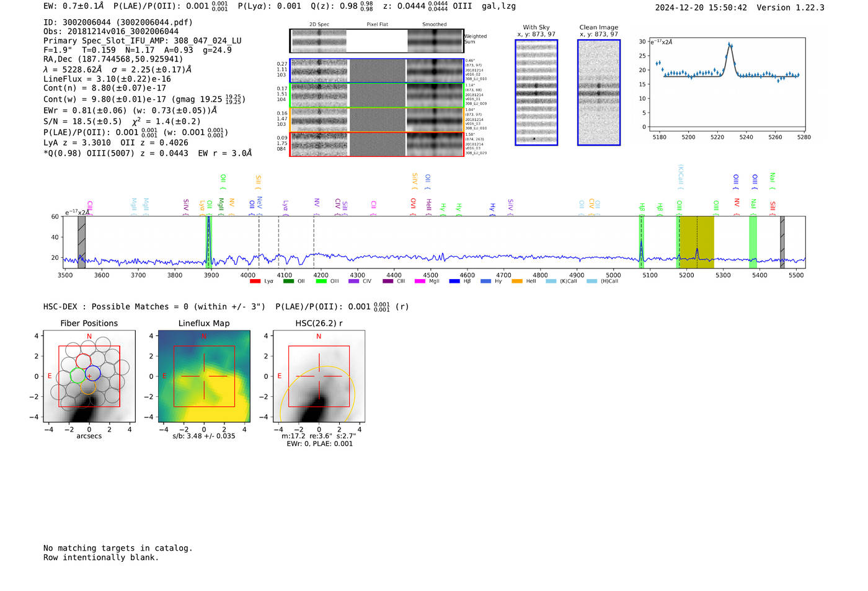Image resolution: width=868 pixels, height=591 pixels.
Task: Click the m:17.2 re:3.6" s:2.7" caption
Action: pyautogui.click(x=319, y=436)
